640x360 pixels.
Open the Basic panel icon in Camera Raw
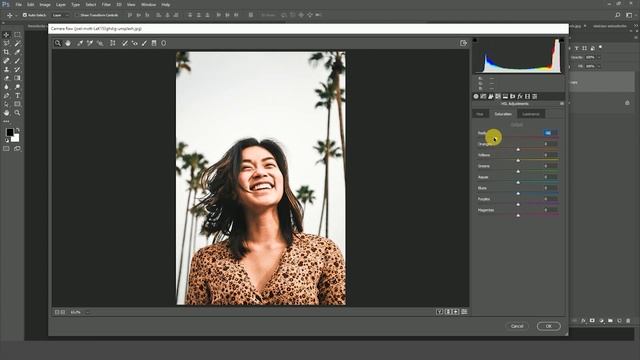(476, 96)
